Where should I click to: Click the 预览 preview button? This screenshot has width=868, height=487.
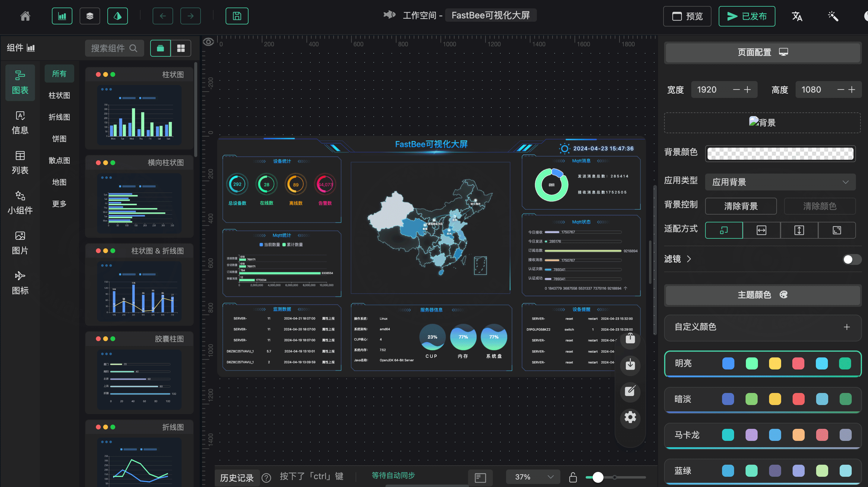tap(687, 16)
